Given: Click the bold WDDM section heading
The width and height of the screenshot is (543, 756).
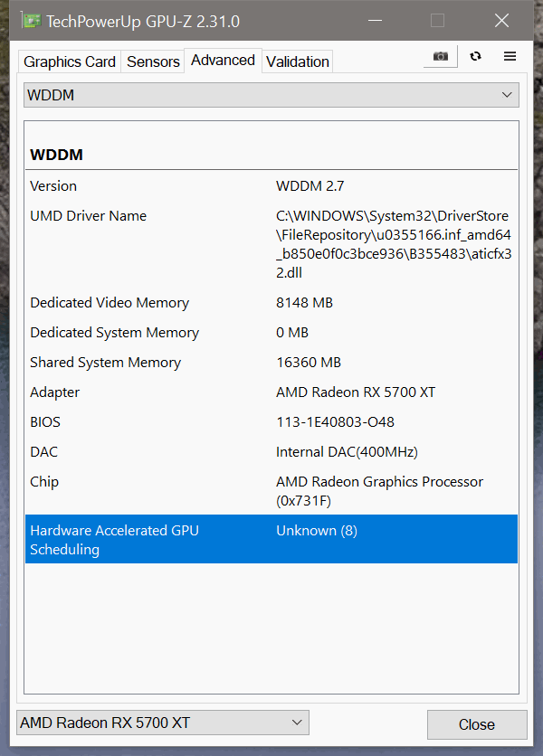Looking at the screenshot, I should (x=56, y=155).
